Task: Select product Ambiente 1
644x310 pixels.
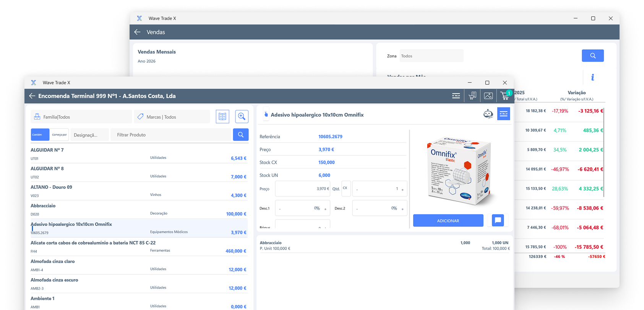Action: click(x=139, y=302)
